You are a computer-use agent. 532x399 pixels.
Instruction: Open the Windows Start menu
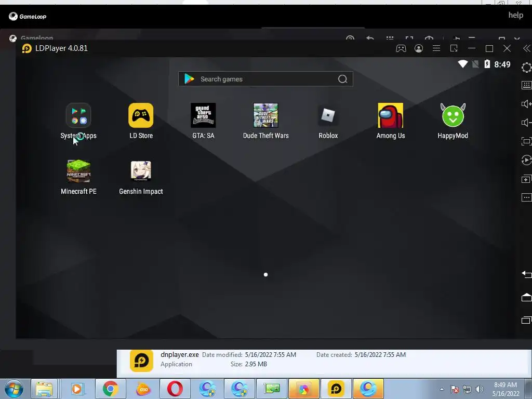[14, 389]
